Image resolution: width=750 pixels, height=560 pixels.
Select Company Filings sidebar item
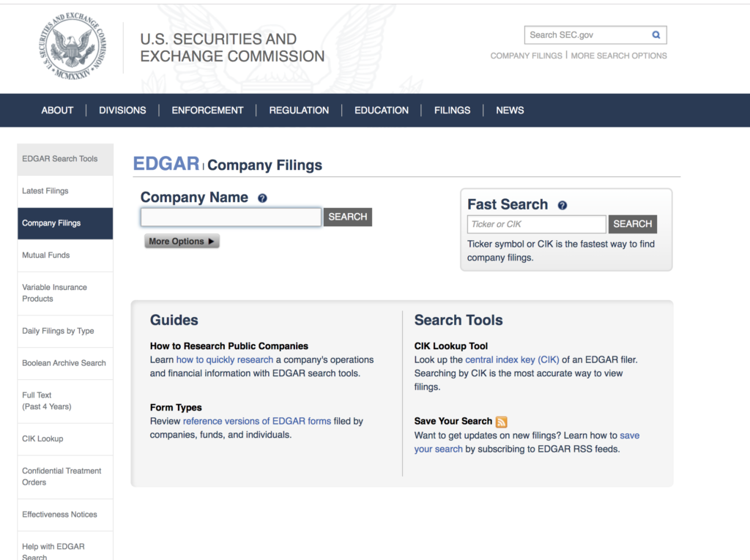click(x=65, y=223)
